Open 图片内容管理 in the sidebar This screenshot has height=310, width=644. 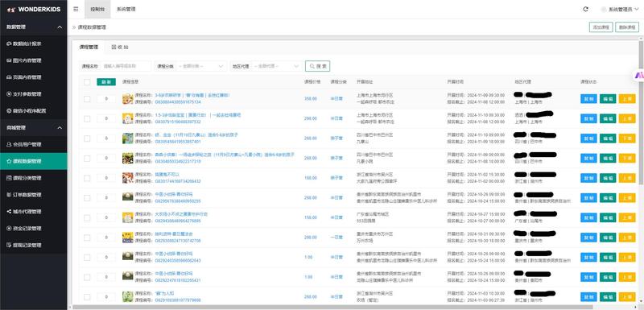[34, 60]
